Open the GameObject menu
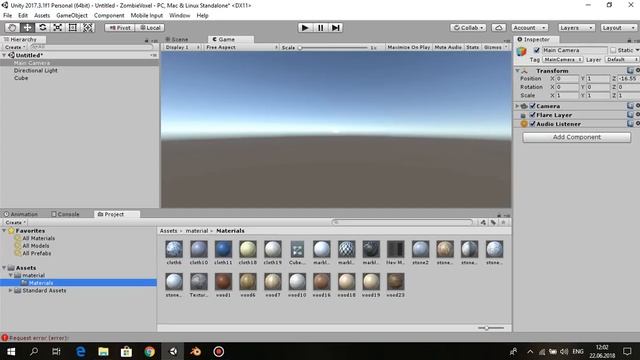 click(72, 16)
